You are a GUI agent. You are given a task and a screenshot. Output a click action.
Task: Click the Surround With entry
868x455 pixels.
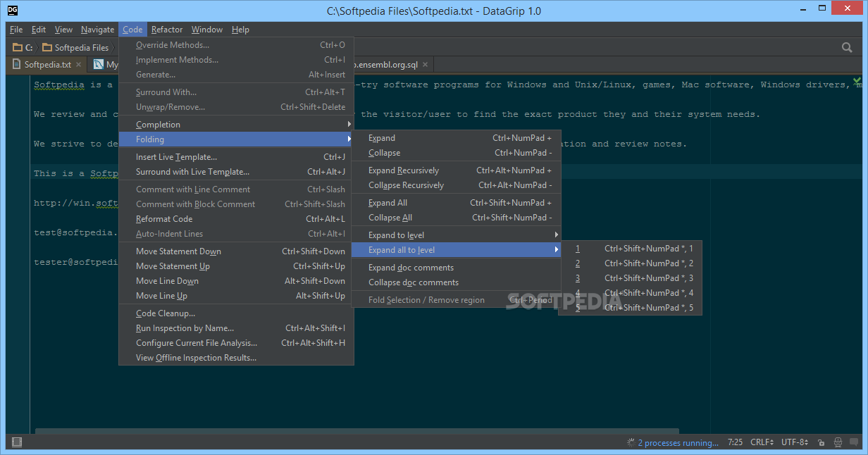pos(236,92)
